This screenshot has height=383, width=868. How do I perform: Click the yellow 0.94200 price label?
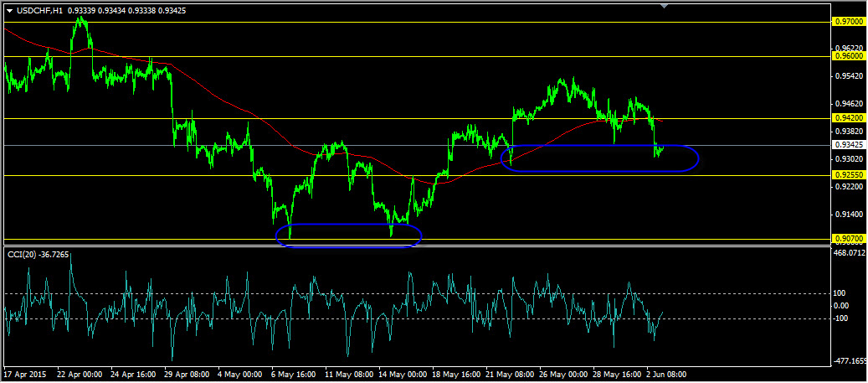848,118
